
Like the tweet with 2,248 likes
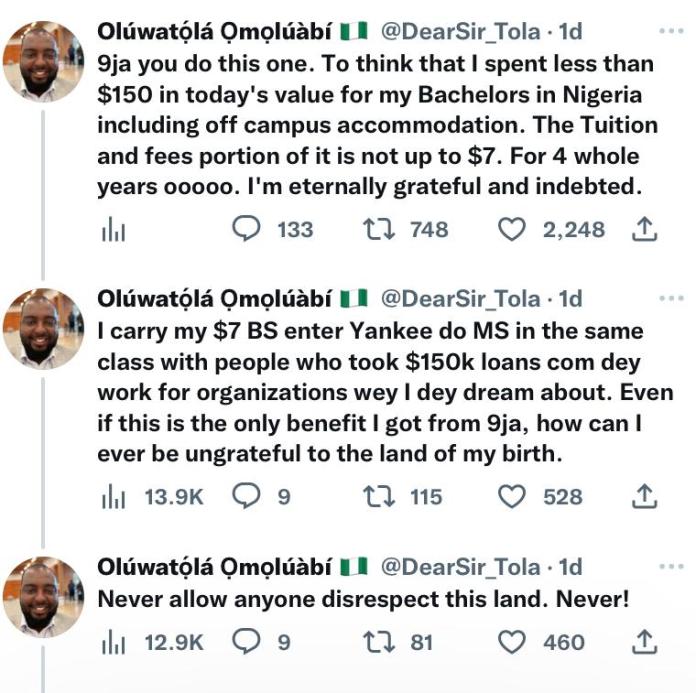pos(512,230)
